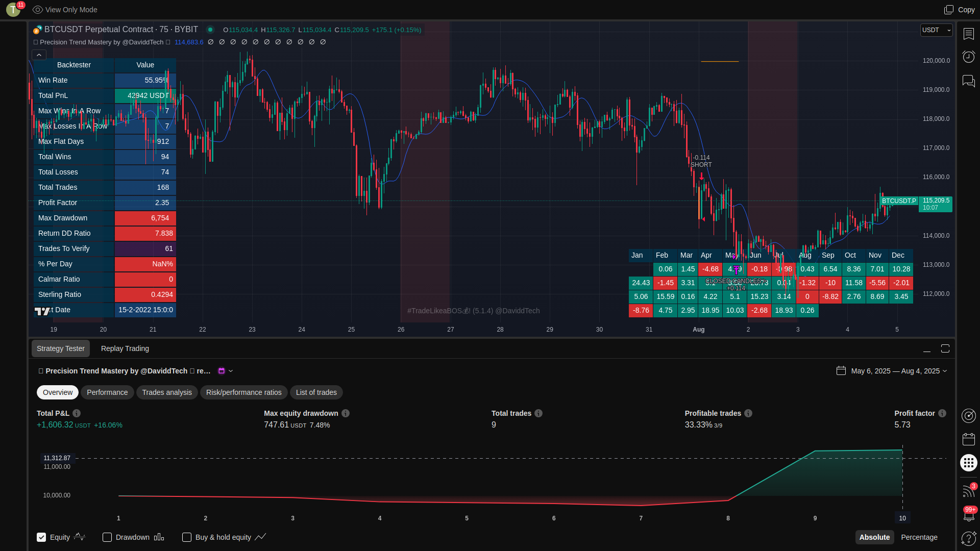Open the USDT currency dropdown
Screen dimensions: 980x551
click(936, 30)
